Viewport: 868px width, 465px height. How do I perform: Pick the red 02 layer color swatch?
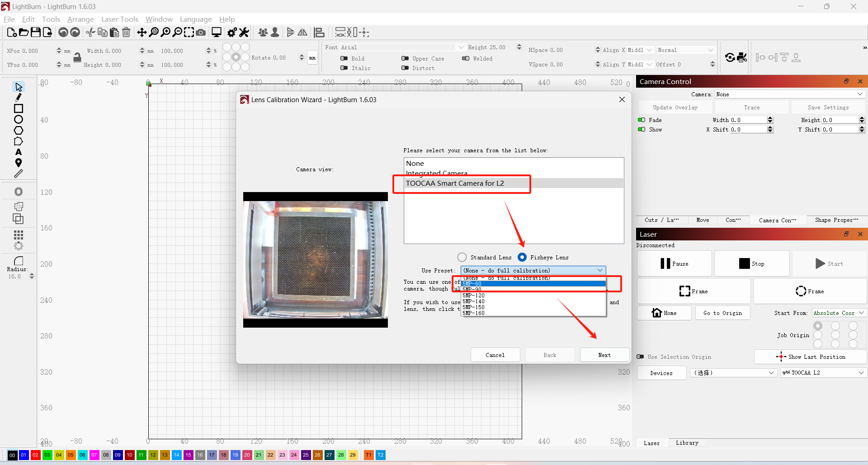coord(35,455)
